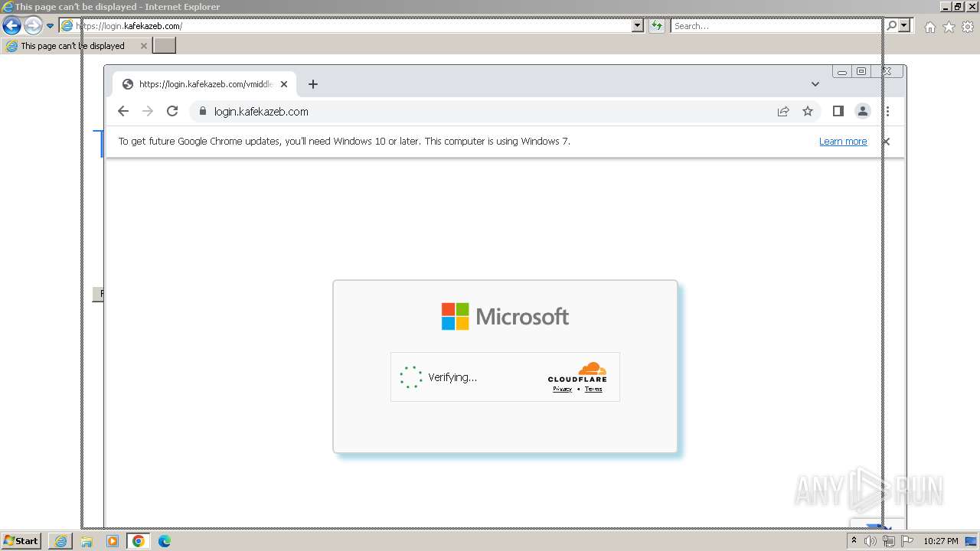Image resolution: width=980 pixels, height=551 pixels.
Task: Go back in Chrome
Action: (123, 111)
